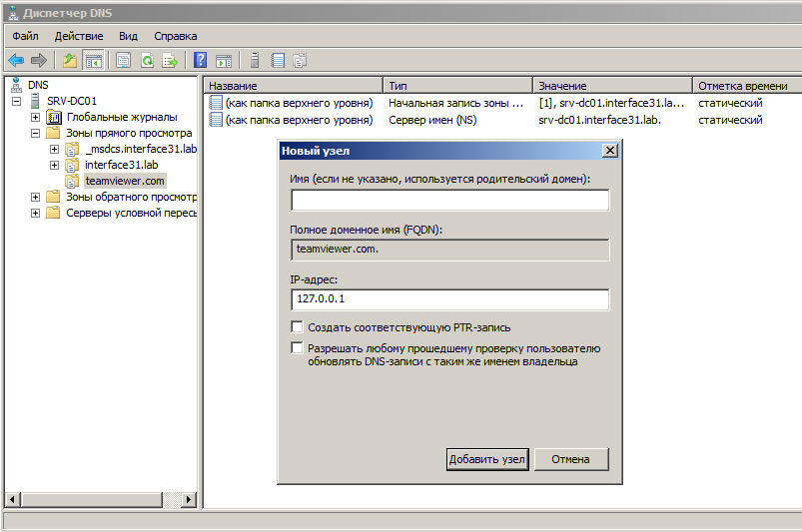This screenshot has height=532, width=802.
Task: Select the teamviewer.com zone in the tree
Action: pos(125,181)
